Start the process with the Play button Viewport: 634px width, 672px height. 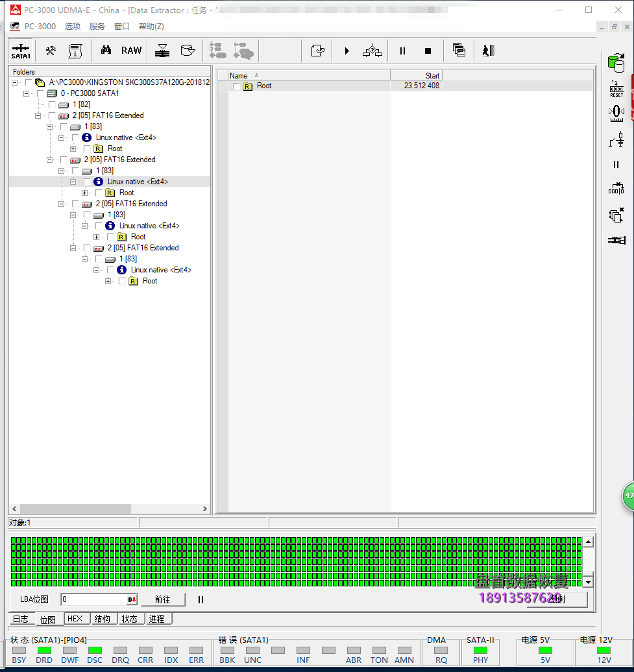click(347, 51)
